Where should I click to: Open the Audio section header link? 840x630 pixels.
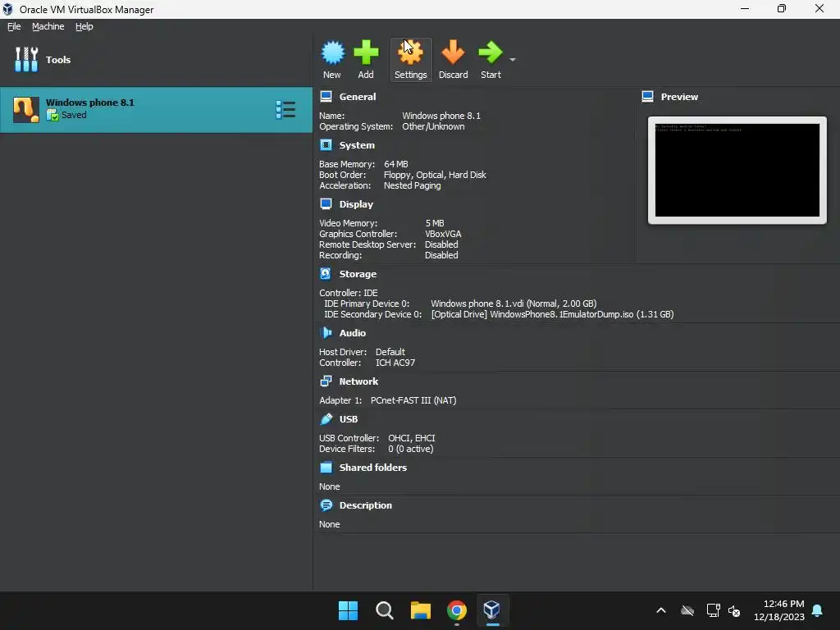pos(353,333)
